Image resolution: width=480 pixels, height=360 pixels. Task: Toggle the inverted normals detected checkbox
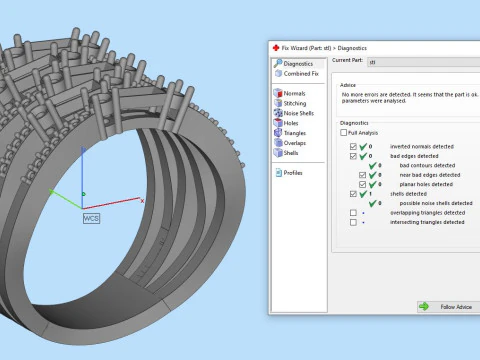[353, 147]
